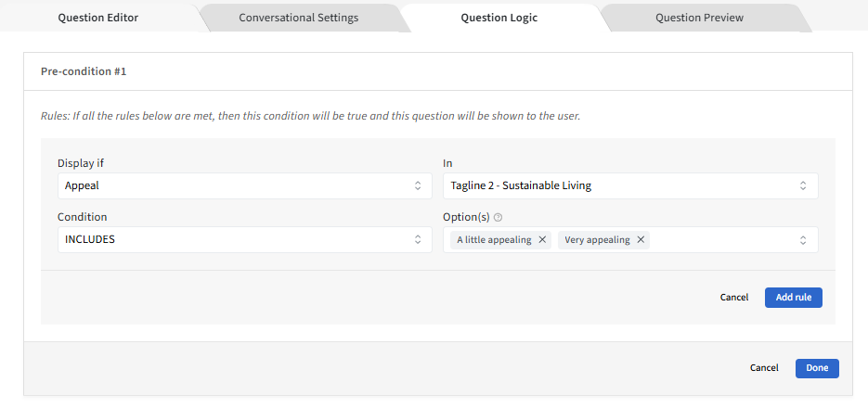Click the 'A little appealing' tag label
Image resolution: width=868 pixels, height=408 pixels.
click(x=494, y=240)
